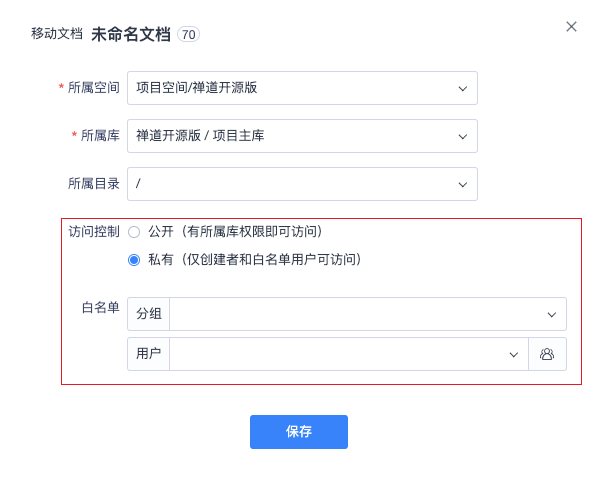Expand the 所属空间 dropdown arrow
The height and width of the screenshot is (485, 598).
pos(463,89)
